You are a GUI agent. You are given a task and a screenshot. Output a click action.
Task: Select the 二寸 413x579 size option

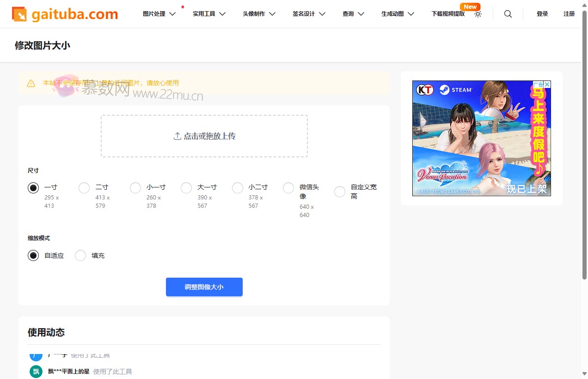pos(84,188)
